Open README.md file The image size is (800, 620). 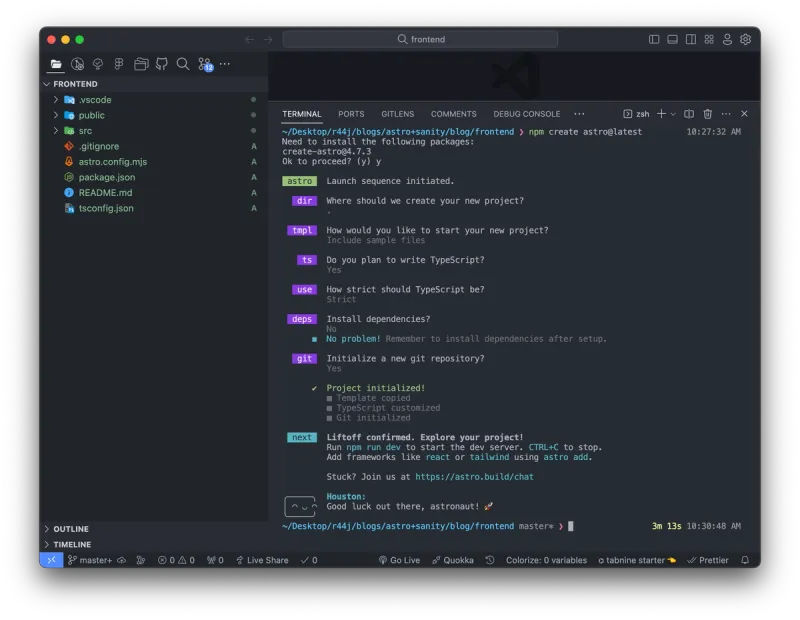point(153,192)
